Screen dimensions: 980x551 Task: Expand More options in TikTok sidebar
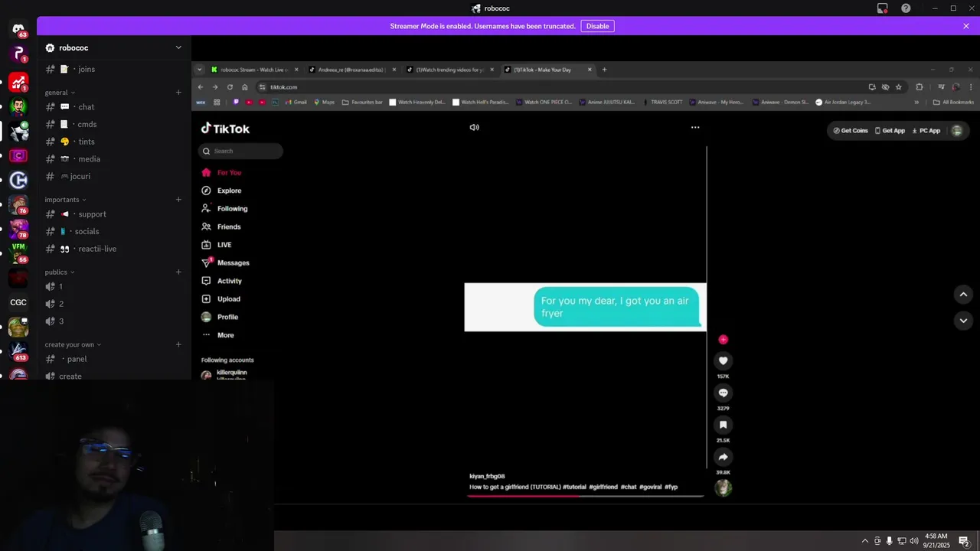click(x=225, y=335)
